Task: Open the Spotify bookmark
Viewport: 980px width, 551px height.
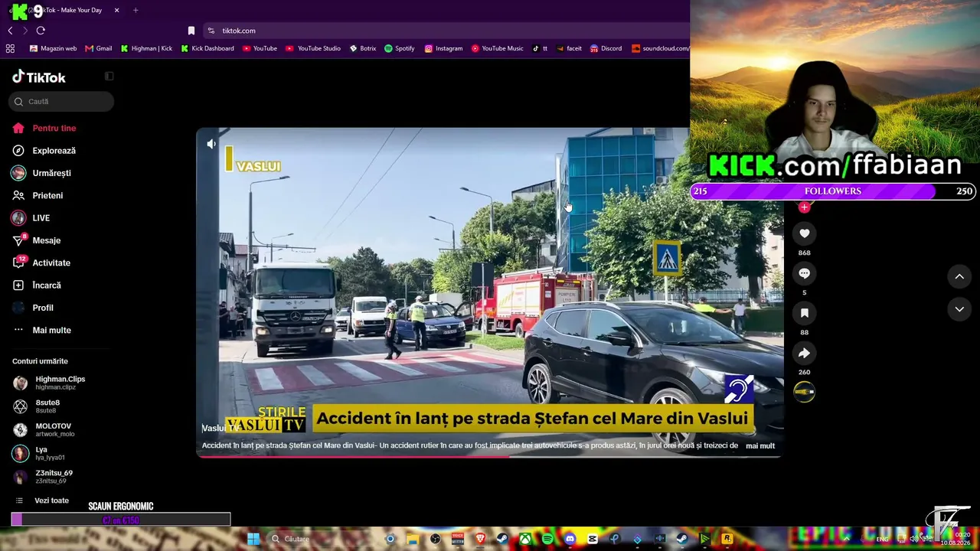Action: pyautogui.click(x=400, y=48)
